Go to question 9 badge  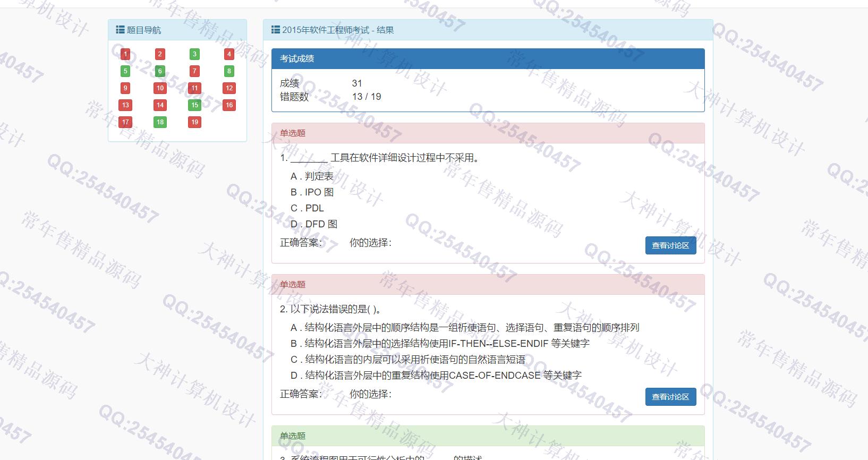click(x=125, y=88)
